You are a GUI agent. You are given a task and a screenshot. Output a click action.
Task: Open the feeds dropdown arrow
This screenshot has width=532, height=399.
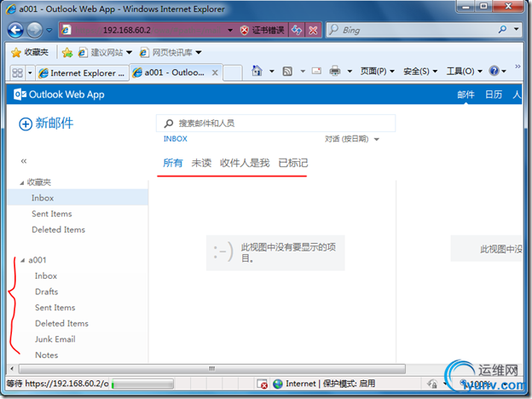(303, 72)
